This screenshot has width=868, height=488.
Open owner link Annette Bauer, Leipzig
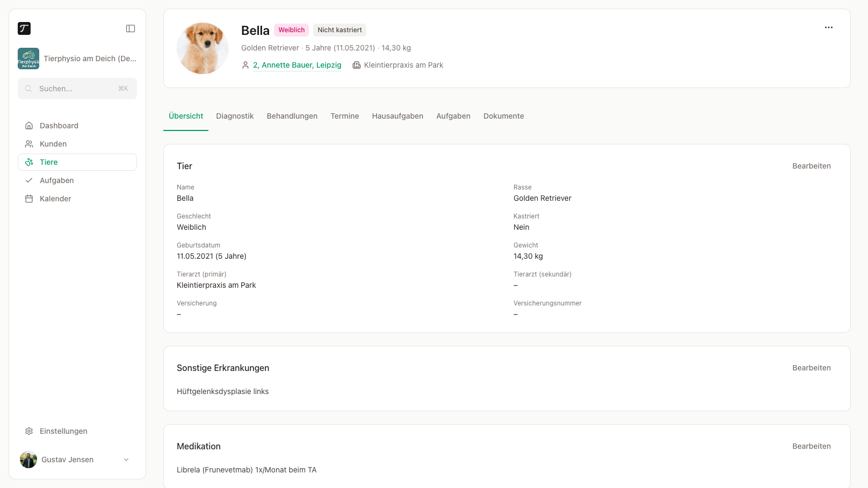pyautogui.click(x=297, y=65)
